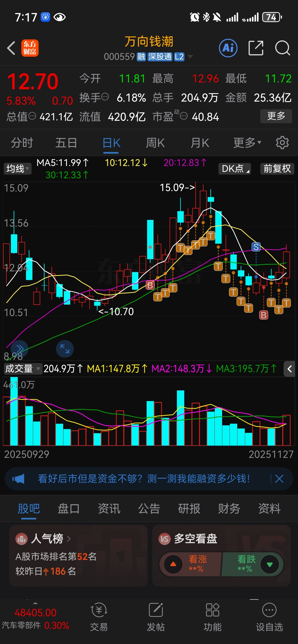Tap the 市盈 info icon
Image resolution: width=298 pixels, height=644 pixels.
tap(184, 116)
